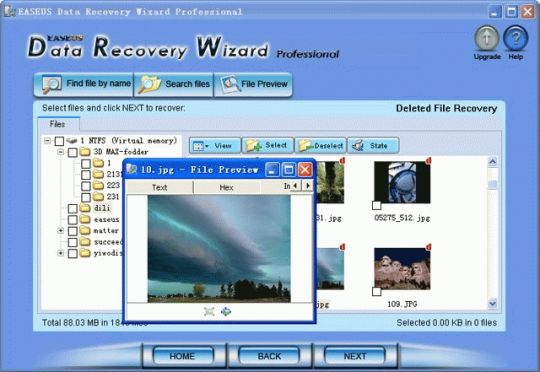The height and width of the screenshot is (372, 540).
Task: Click Selected 0.00 KB in 0 files status
Action: (x=447, y=323)
